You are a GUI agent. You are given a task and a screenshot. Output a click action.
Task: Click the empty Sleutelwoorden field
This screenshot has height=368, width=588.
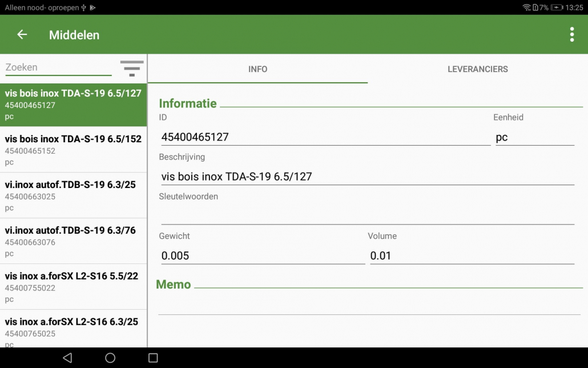(x=368, y=216)
